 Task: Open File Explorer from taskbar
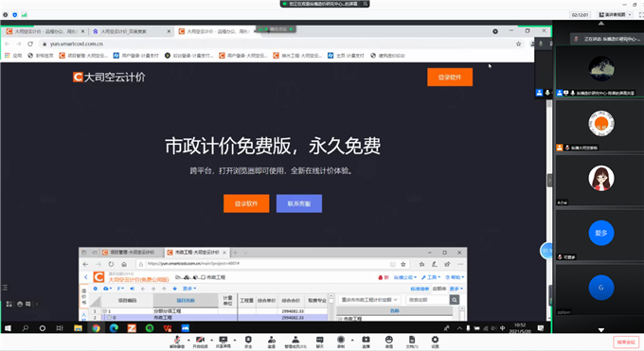[78, 328]
